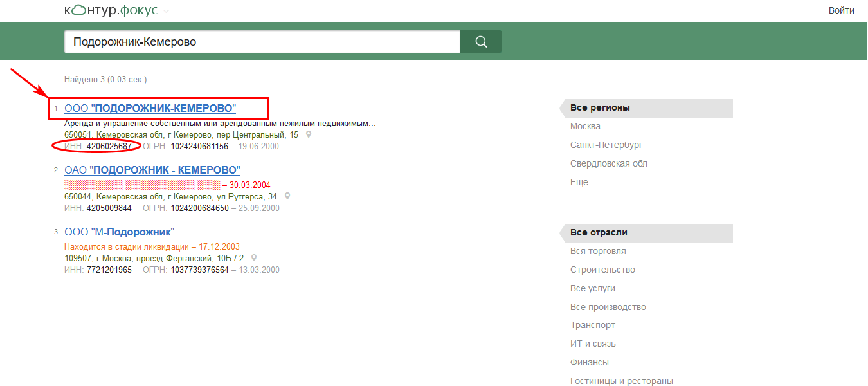
Task: Filter by region Свердловская обл
Action: (609, 163)
